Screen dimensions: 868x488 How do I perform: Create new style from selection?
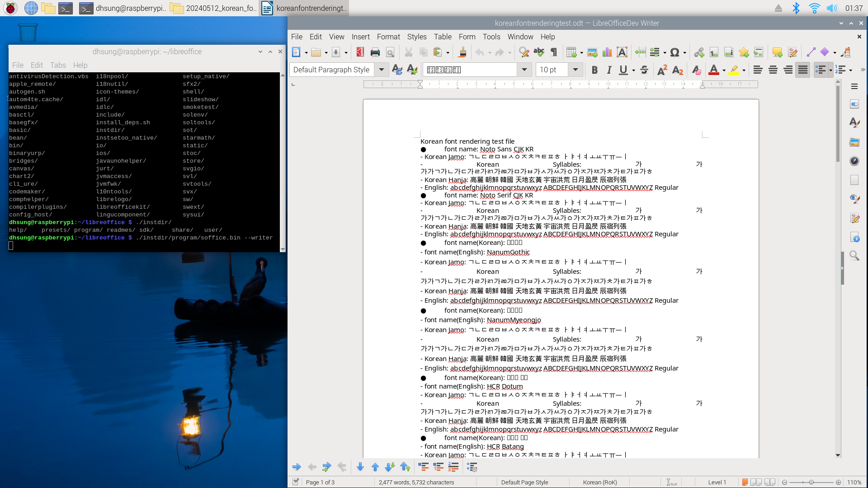[412, 70]
